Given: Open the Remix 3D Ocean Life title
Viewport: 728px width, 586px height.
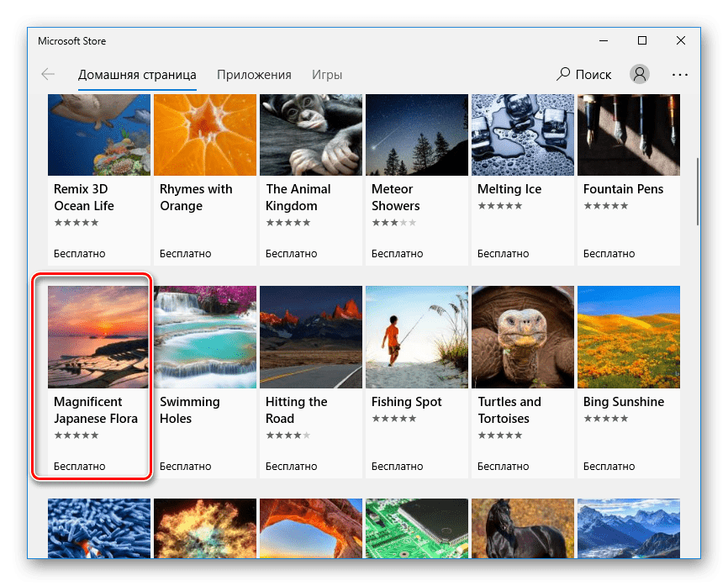Looking at the screenshot, I should (84, 198).
